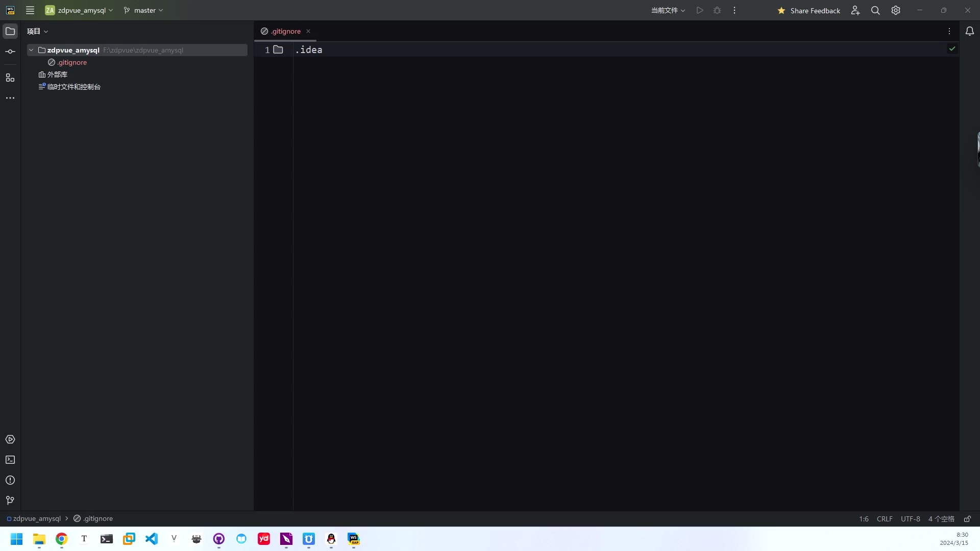
Task: Open Search Everywhere with the magnifier icon
Action: pyautogui.click(x=876, y=10)
